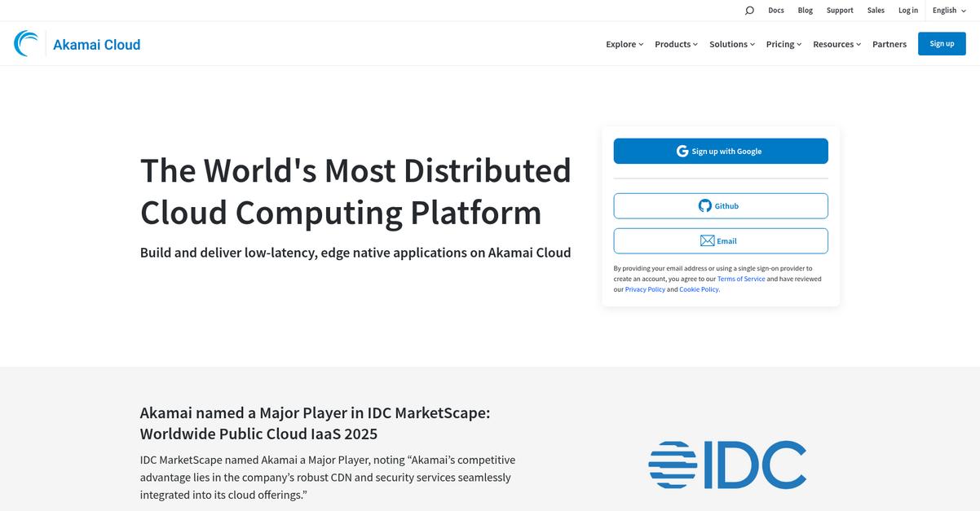The image size is (980, 511).
Task: Open the Docs link
Action: (x=776, y=11)
